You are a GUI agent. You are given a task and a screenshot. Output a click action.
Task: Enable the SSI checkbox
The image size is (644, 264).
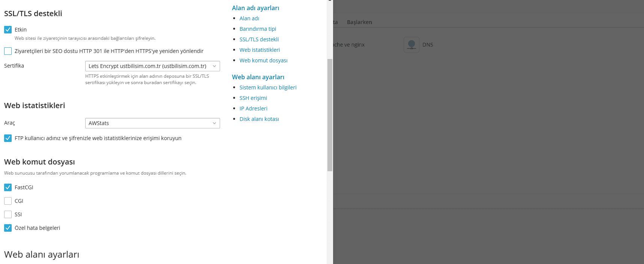[x=8, y=214]
